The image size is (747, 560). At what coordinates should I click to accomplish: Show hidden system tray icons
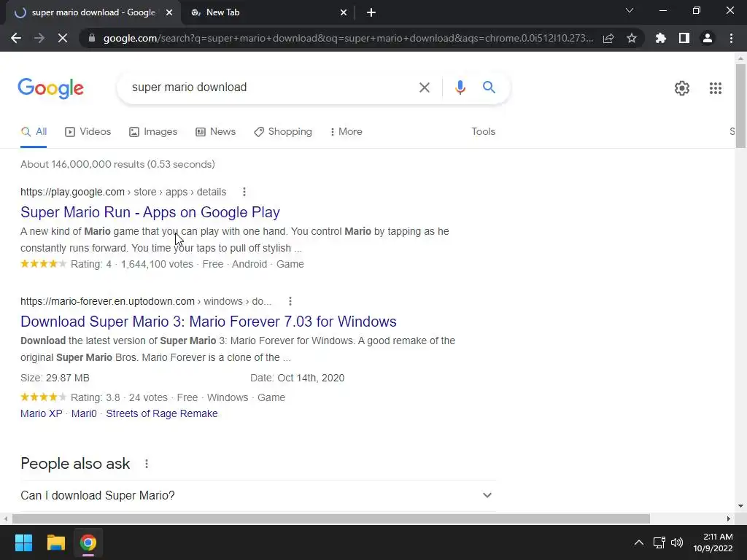[639, 542]
